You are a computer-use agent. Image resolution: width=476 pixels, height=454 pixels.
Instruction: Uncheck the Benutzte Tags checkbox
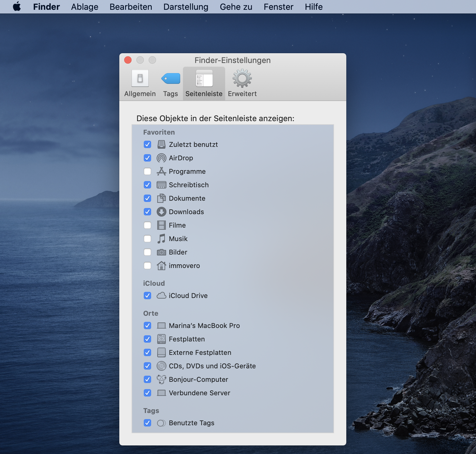[147, 423]
